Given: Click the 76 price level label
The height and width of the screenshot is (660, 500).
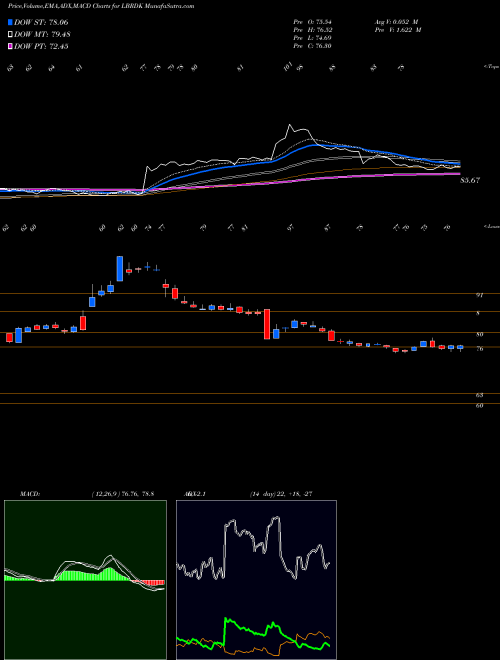Looking at the screenshot, I should pos(479,349).
